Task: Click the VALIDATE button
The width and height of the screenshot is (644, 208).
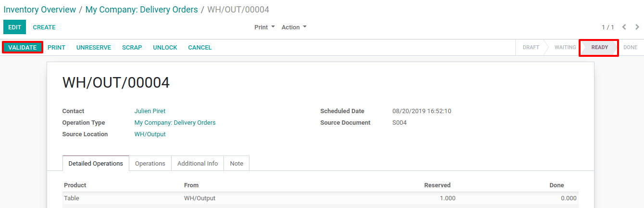Action: point(23,48)
